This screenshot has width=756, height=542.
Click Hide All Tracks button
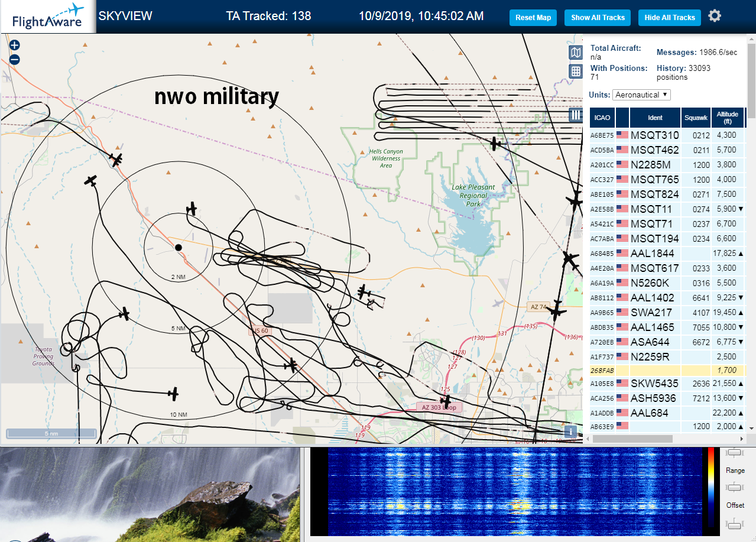(x=670, y=18)
